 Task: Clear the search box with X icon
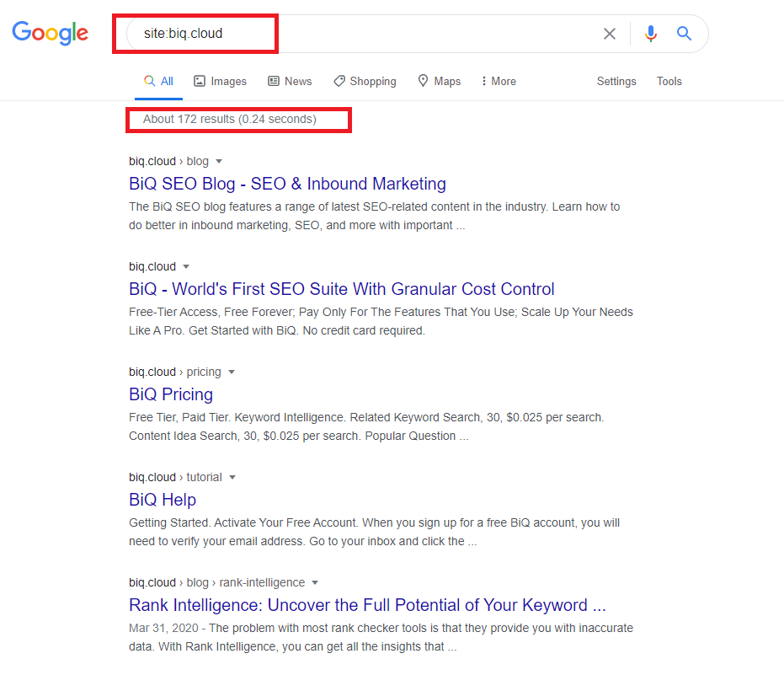(609, 34)
